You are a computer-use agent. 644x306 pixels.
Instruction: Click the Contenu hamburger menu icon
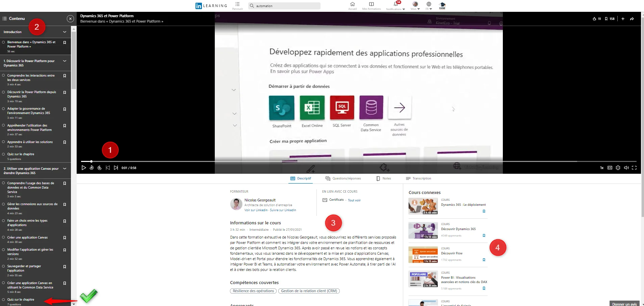[5, 19]
